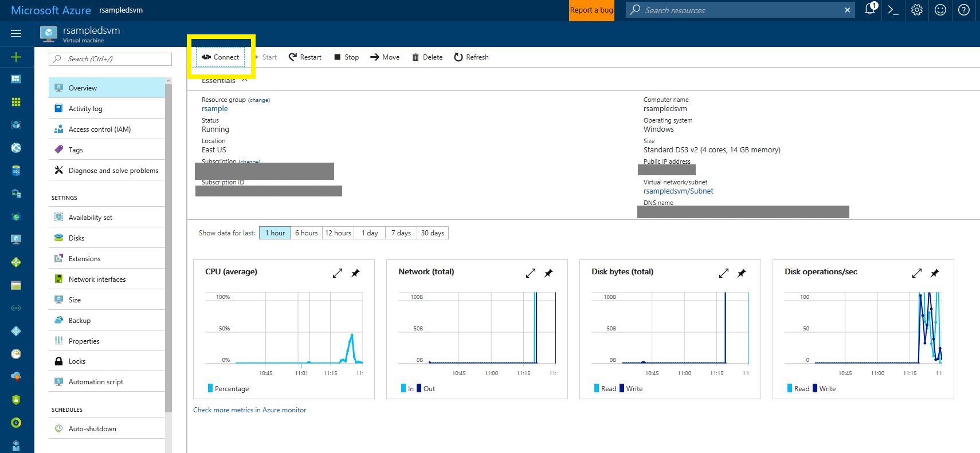980x453 pixels.
Task: Open the portal settings gear
Action: pyautogui.click(x=917, y=10)
